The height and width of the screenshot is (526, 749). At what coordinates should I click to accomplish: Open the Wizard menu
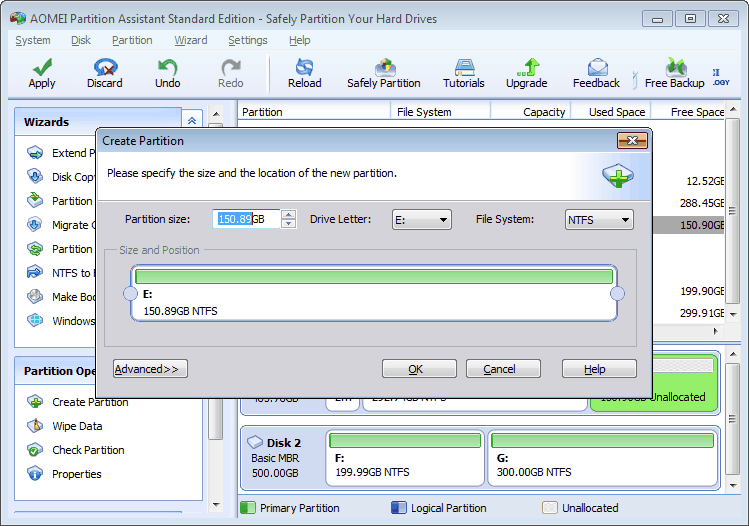(191, 41)
